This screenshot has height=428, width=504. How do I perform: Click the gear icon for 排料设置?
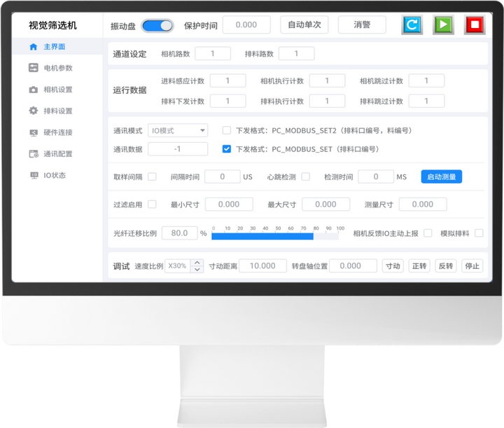(x=34, y=111)
